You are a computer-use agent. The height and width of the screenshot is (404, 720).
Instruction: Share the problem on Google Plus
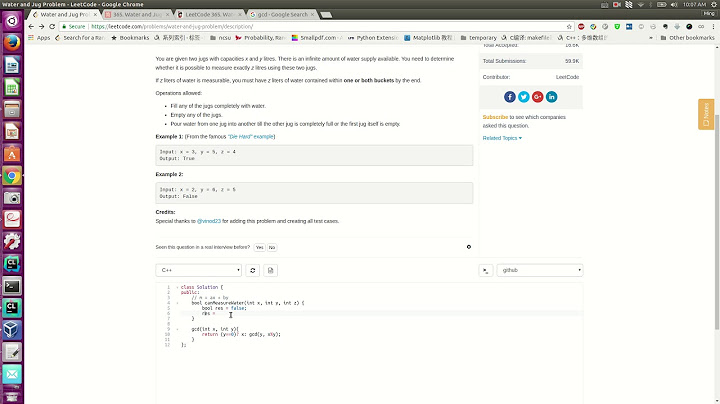click(538, 97)
